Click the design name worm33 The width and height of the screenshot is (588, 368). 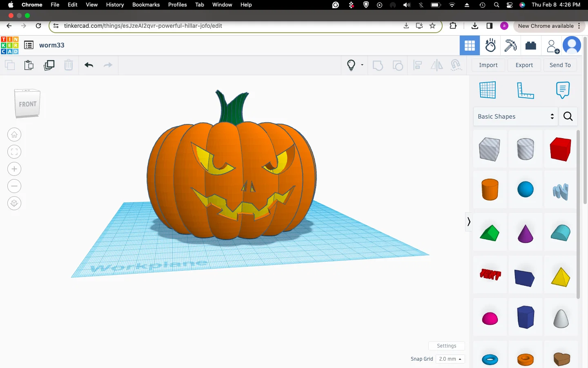click(52, 45)
